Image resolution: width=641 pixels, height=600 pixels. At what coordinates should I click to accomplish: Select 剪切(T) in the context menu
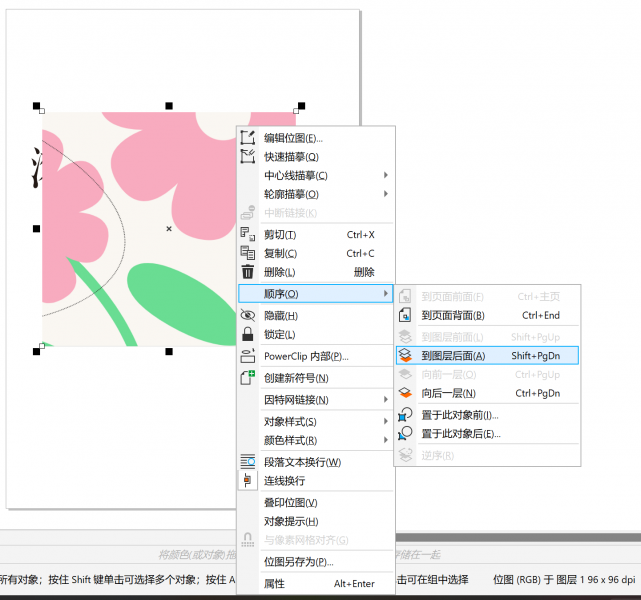pyautogui.click(x=316, y=235)
